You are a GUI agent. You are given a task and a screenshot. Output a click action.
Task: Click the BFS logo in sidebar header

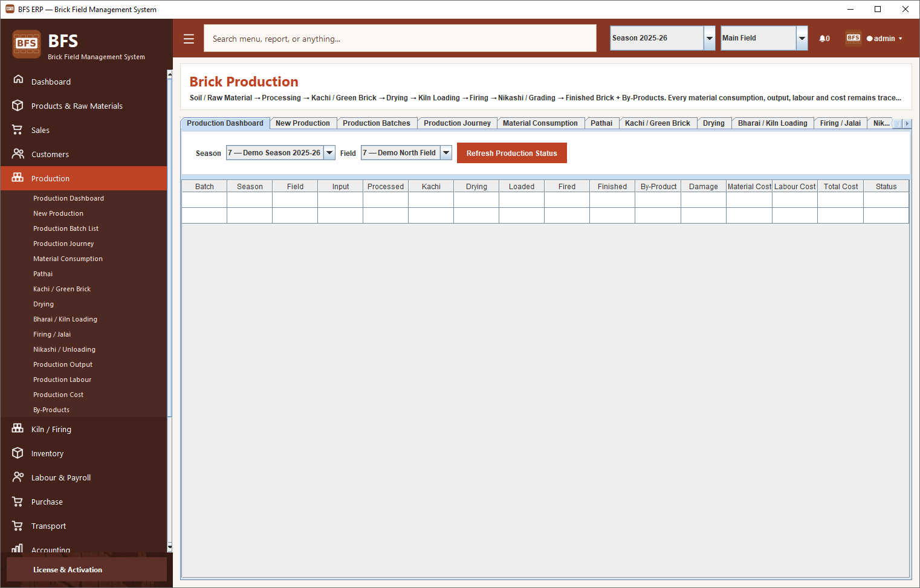pyautogui.click(x=27, y=44)
